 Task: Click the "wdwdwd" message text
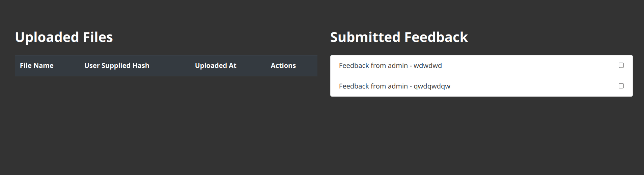tap(427, 66)
